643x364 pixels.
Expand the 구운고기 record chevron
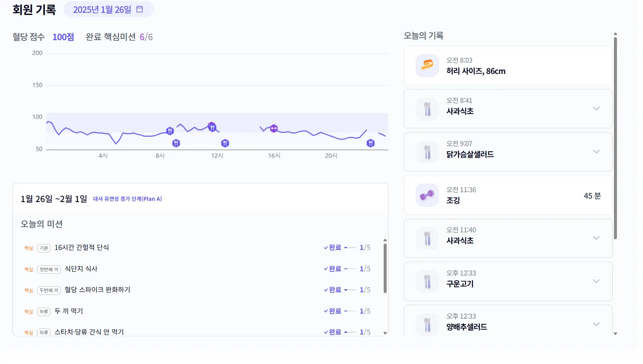point(596,281)
